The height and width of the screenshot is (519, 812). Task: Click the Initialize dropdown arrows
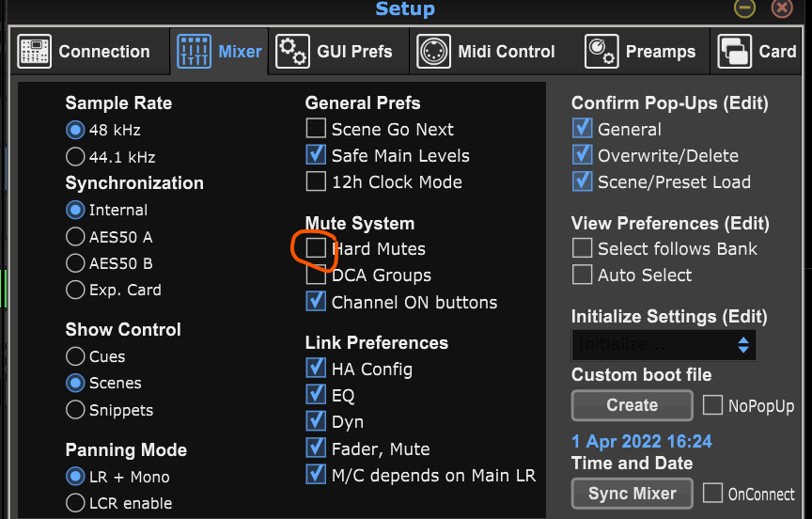coord(743,345)
